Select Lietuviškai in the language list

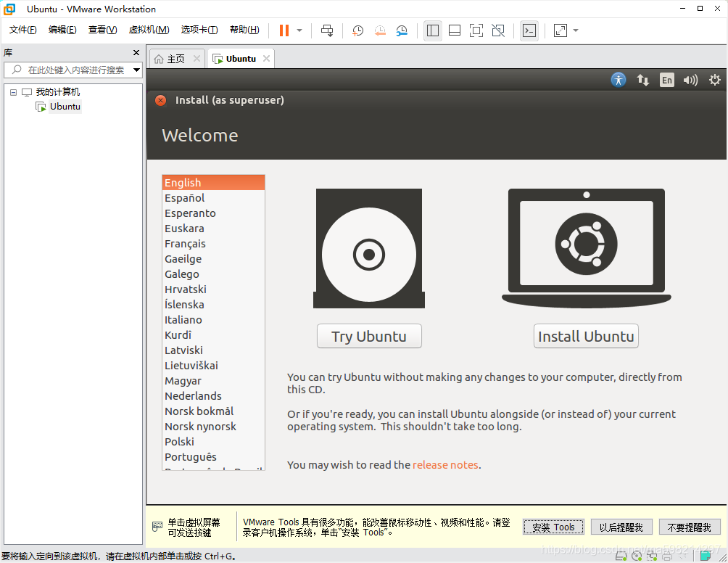click(x=214, y=366)
